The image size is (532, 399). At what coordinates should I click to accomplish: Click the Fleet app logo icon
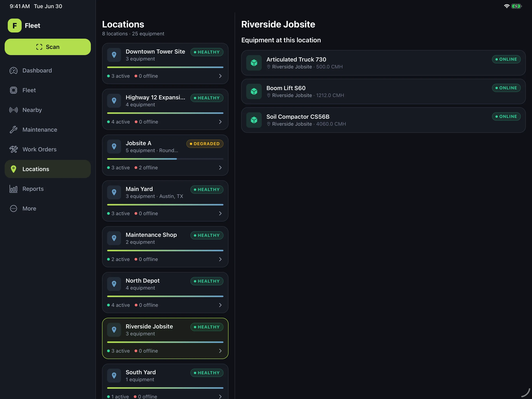coord(14,26)
